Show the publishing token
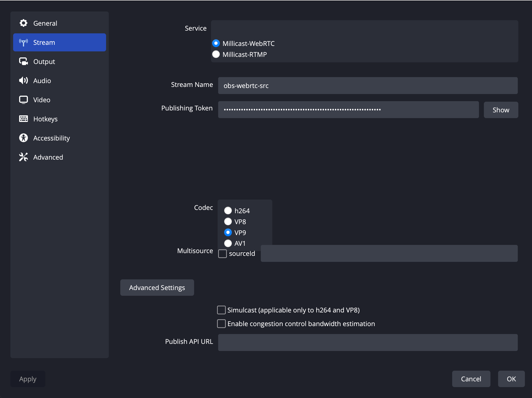The image size is (532, 398). 501,110
